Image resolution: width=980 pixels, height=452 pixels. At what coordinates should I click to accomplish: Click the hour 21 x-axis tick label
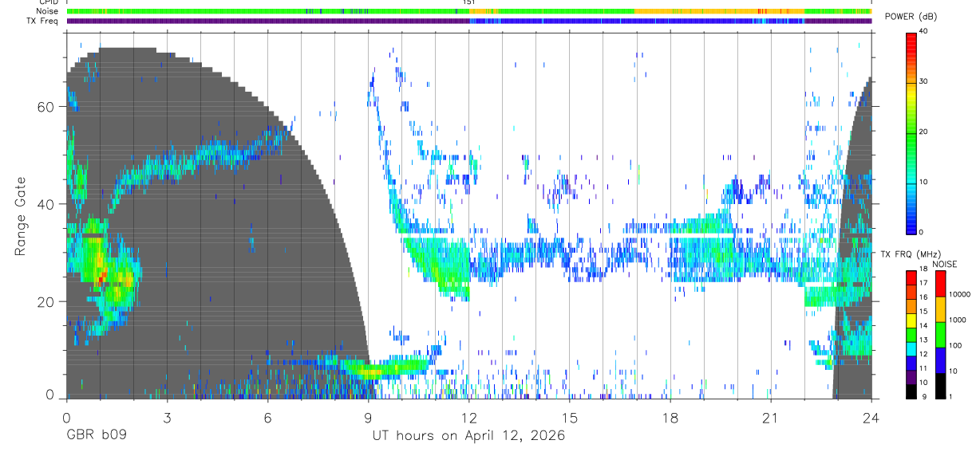pos(771,418)
